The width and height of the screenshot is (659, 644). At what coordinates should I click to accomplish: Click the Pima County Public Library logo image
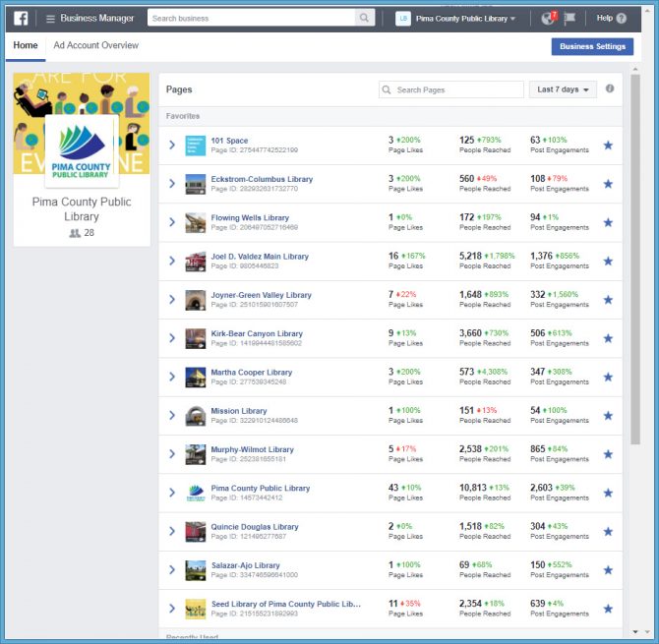click(x=82, y=151)
